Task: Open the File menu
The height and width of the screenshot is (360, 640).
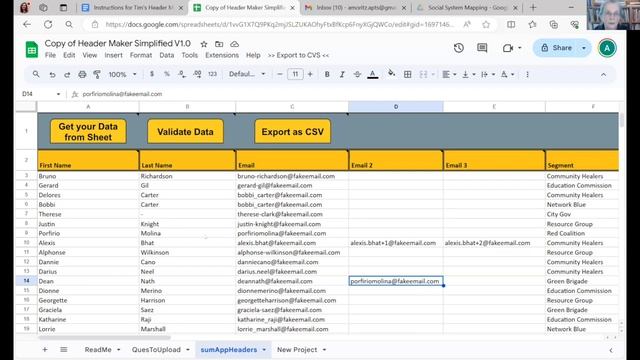Action: coord(50,55)
